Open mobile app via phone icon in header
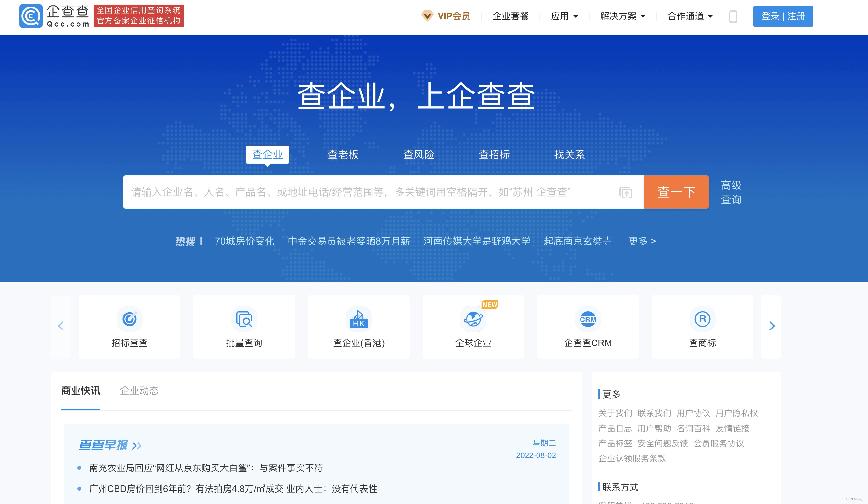 click(732, 16)
